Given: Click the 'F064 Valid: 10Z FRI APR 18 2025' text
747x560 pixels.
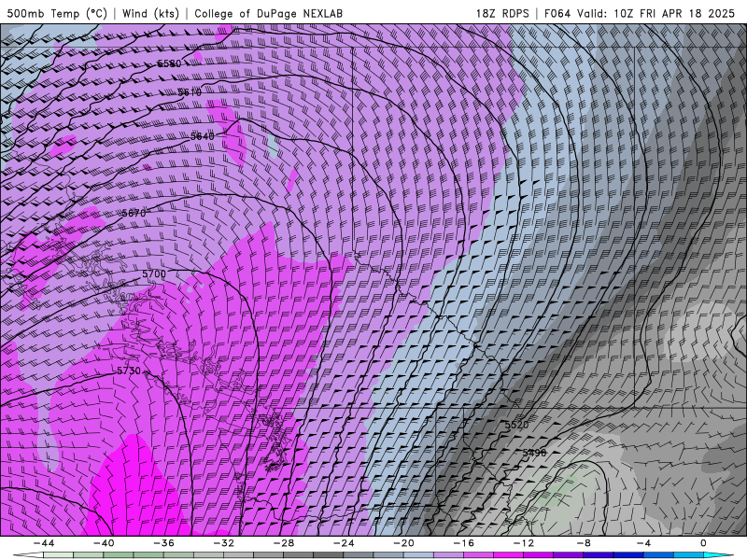Looking at the screenshot, I should 640,13.
